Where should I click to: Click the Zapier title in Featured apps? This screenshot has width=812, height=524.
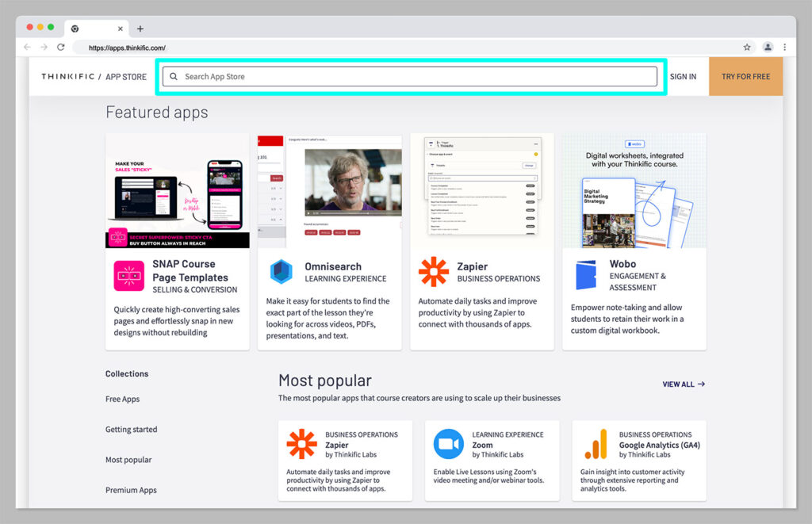click(473, 266)
